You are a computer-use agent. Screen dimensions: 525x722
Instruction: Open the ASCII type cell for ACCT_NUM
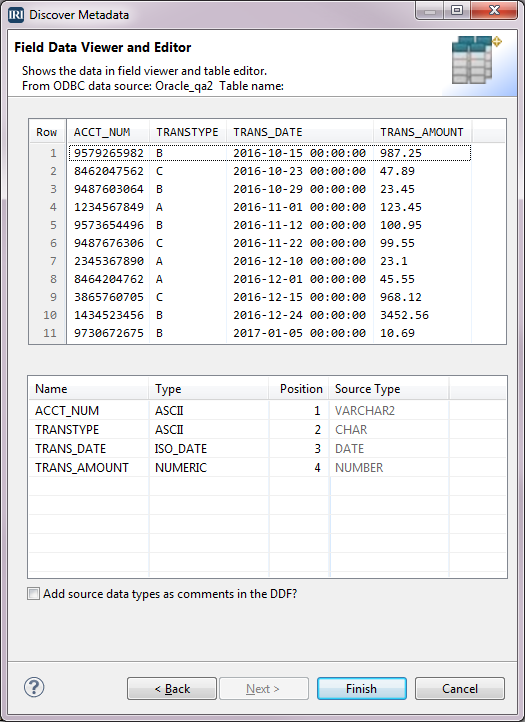click(x=208, y=410)
